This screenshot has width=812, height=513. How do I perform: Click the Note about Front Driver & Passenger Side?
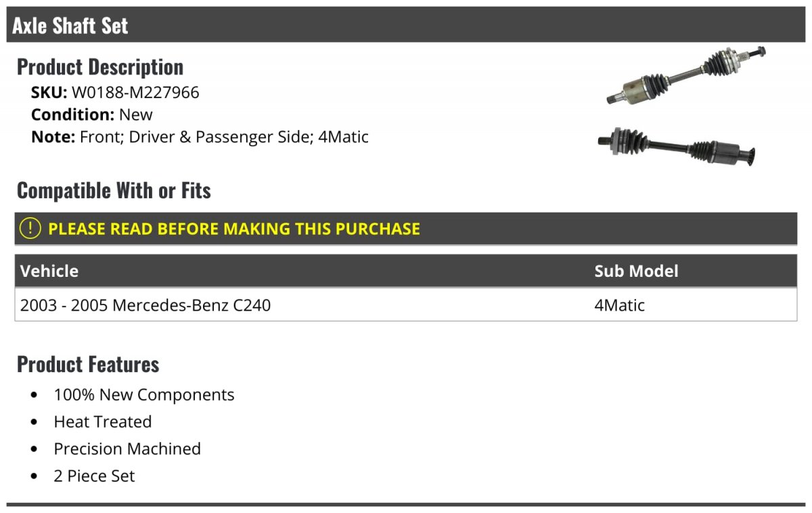point(200,137)
